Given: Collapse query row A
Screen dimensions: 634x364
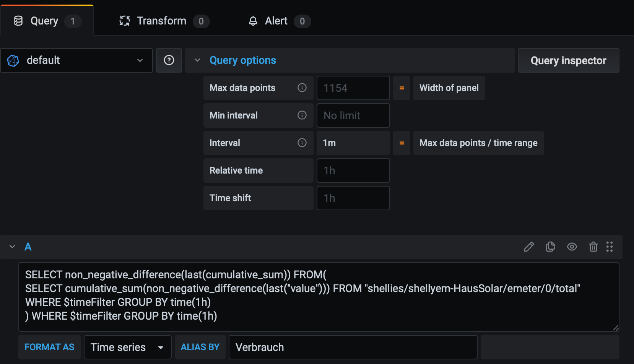Looking at the screenshot, I should pyautogui.click(x=12, y=247).
